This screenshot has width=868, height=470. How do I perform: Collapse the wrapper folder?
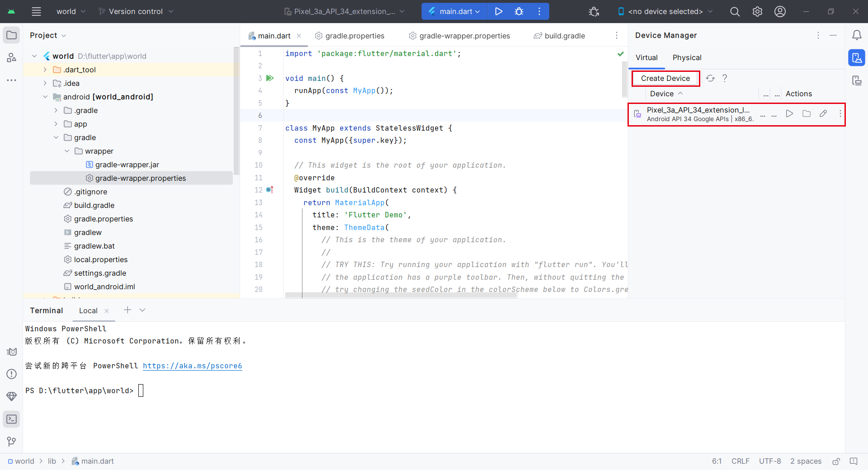coord(66,151)
